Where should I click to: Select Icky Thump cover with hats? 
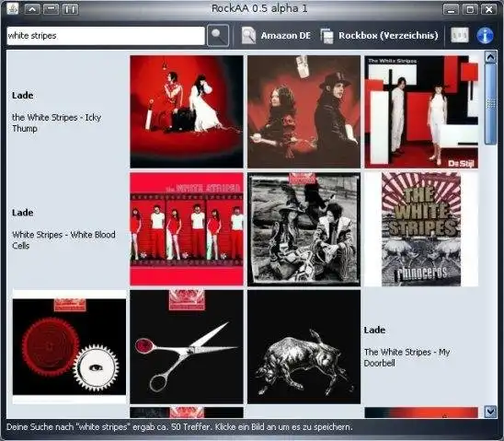(x=304, y=111)
